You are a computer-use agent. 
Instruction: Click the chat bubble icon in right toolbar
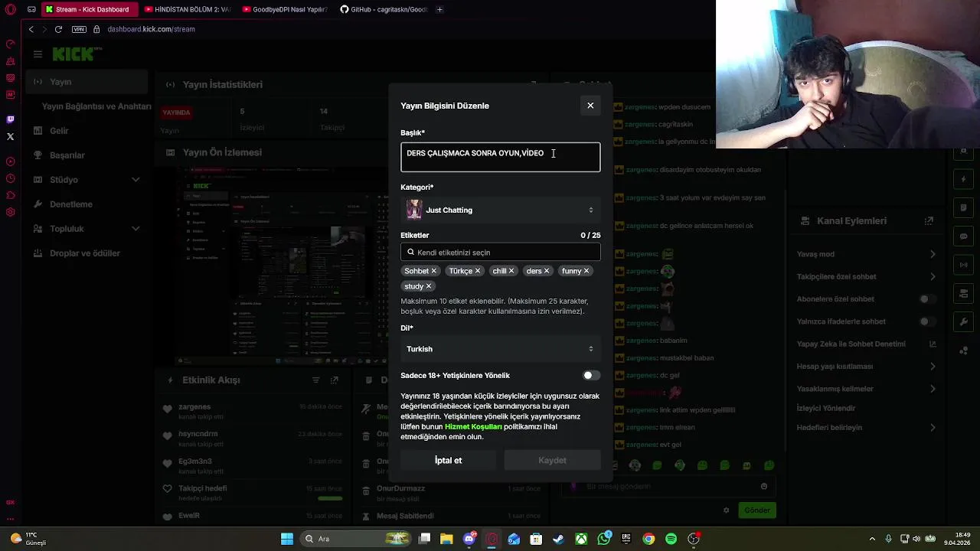pos(964,236)
